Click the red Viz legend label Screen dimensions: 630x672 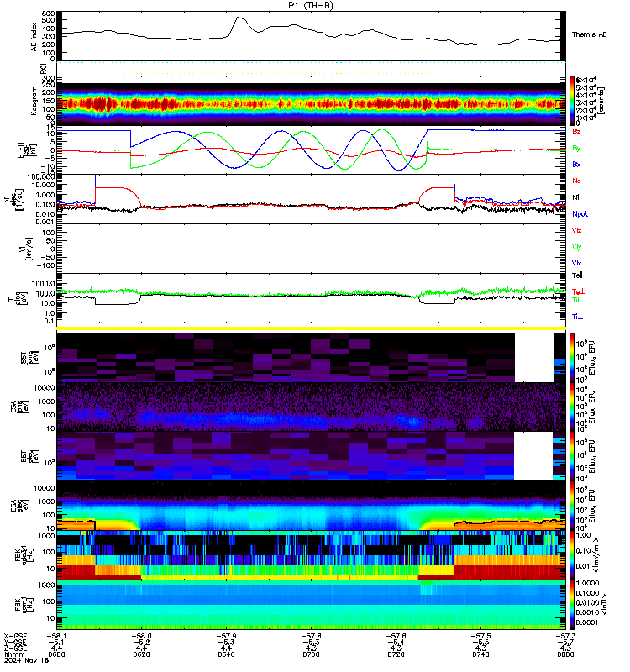pos(576,230)
